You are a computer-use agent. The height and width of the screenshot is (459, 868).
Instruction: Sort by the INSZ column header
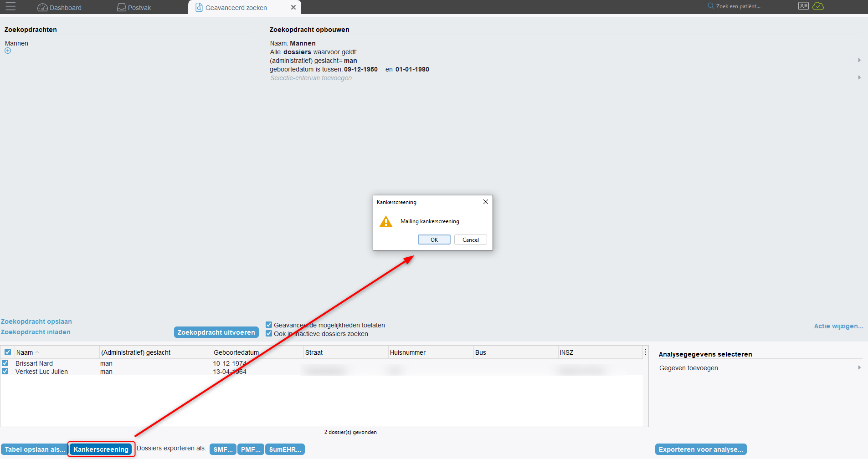[601, 352]
